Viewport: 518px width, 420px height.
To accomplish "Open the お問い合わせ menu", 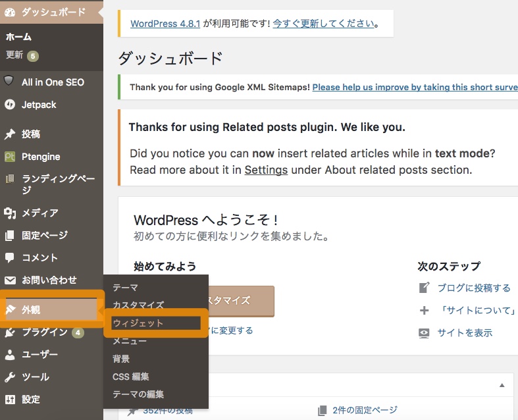I will (x=51, y=280).
